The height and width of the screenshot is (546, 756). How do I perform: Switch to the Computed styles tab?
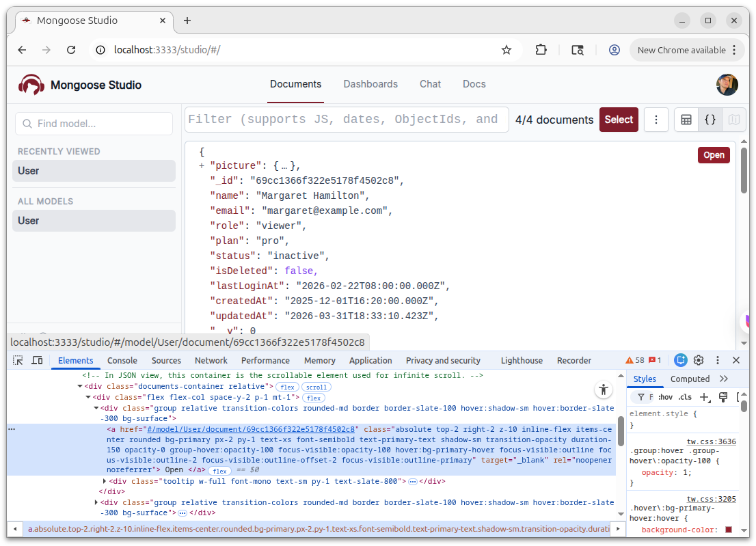pos(690,379)
